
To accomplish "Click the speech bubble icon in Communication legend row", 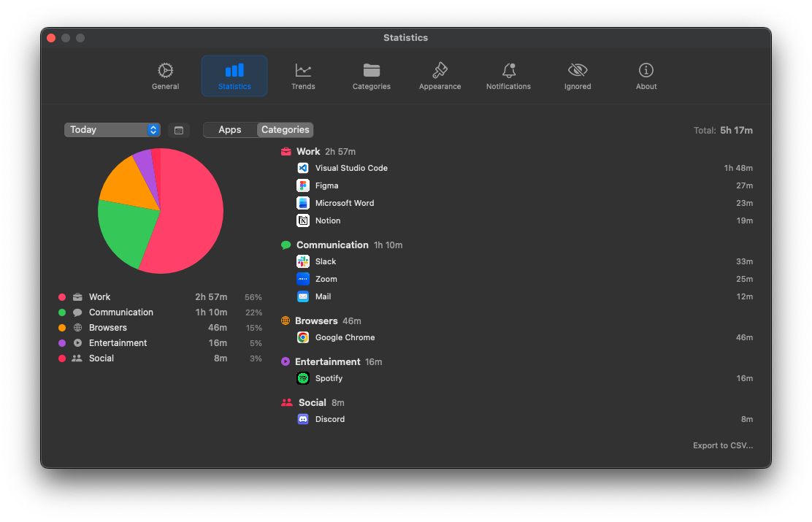I will 77,312.
